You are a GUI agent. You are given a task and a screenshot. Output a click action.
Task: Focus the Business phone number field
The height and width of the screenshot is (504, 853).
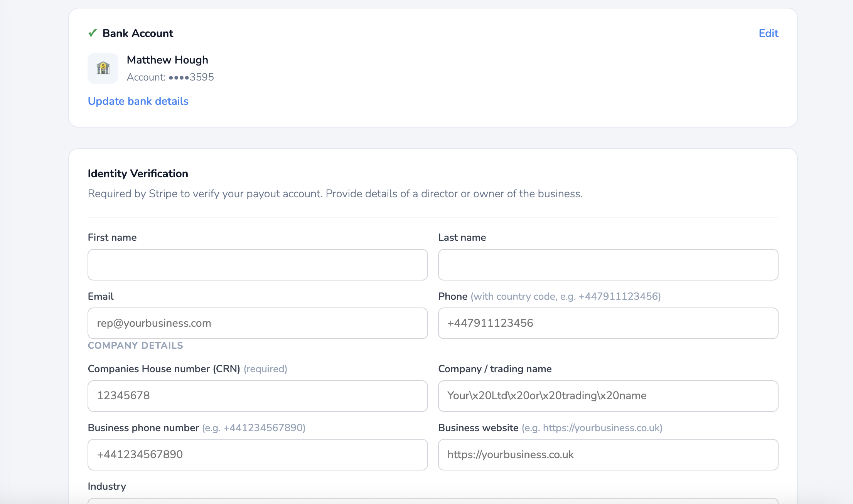258,455
